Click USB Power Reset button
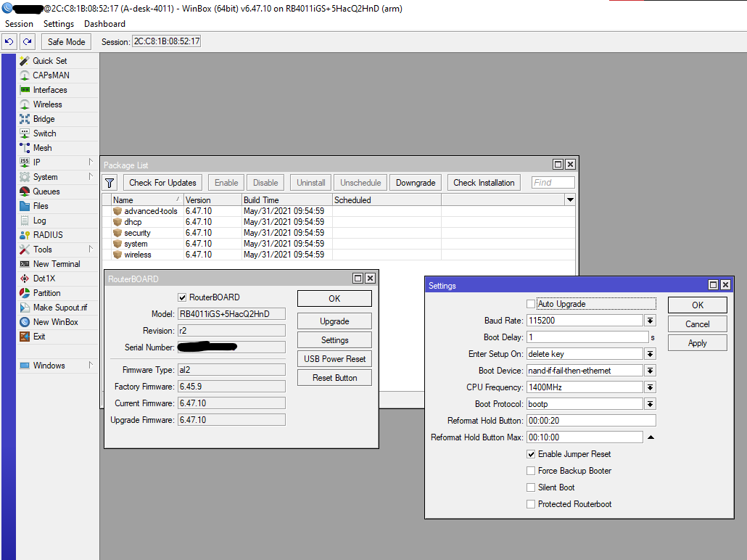Viewport: 747px width, 560px height. coord(334,359)
